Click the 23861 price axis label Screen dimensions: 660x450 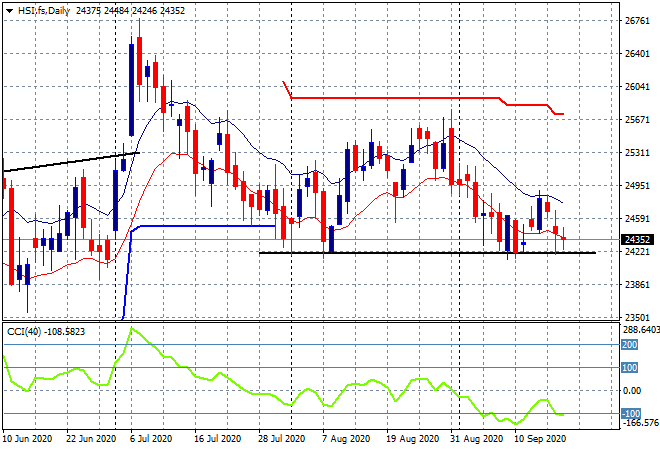(637, 285)
